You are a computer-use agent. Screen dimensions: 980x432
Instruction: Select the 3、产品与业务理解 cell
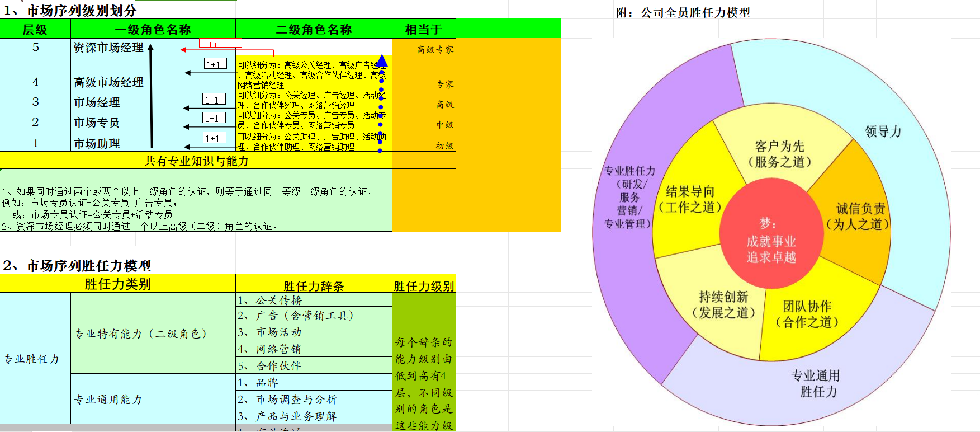(x=314, y=416)
